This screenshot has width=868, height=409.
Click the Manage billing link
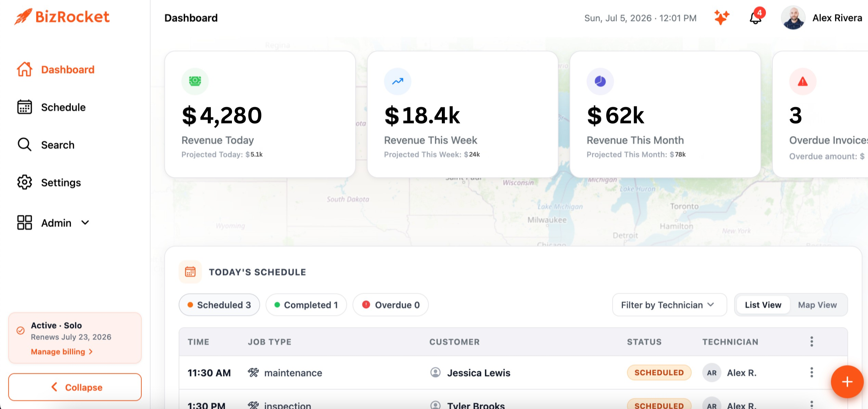[x=62, y=352]
